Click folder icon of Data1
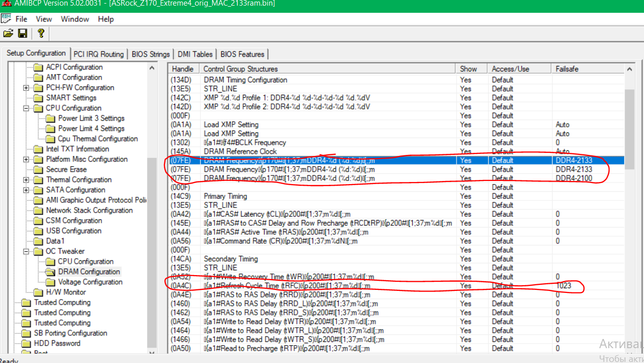 click(x=39, y=241)
